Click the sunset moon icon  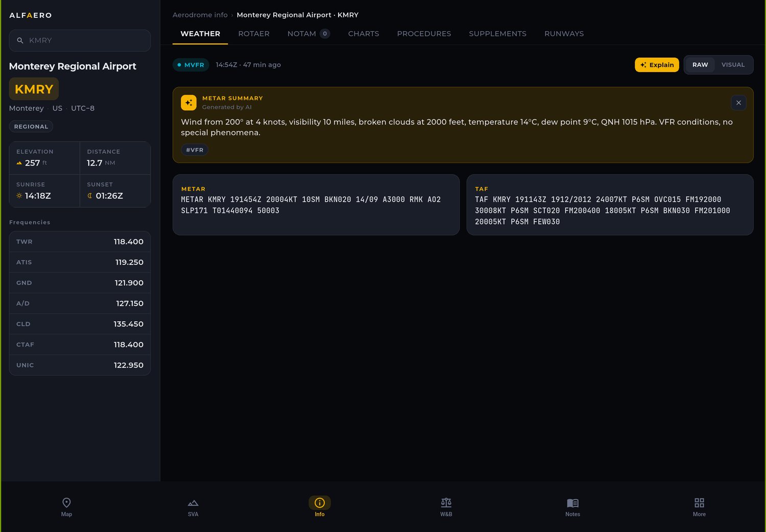coord(90,196)
